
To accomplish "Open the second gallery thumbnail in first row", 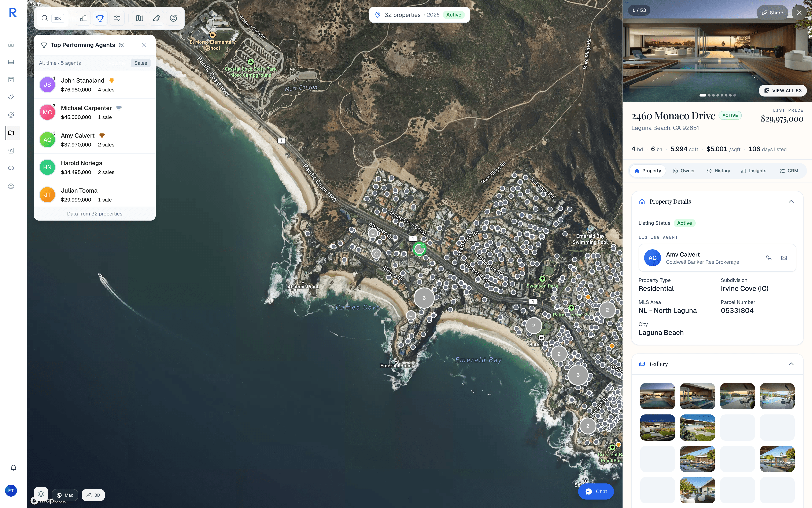I will (697, 396).
